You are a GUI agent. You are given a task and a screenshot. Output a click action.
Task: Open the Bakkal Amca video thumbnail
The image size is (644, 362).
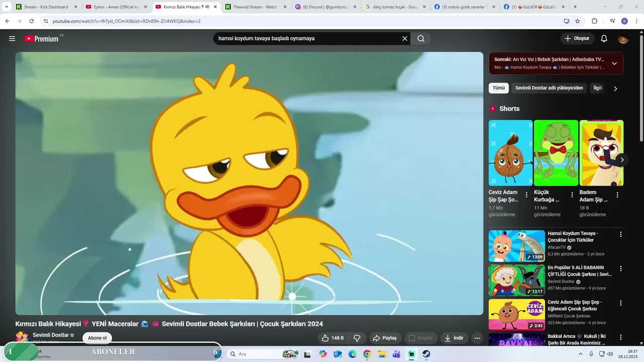[517, 340]
